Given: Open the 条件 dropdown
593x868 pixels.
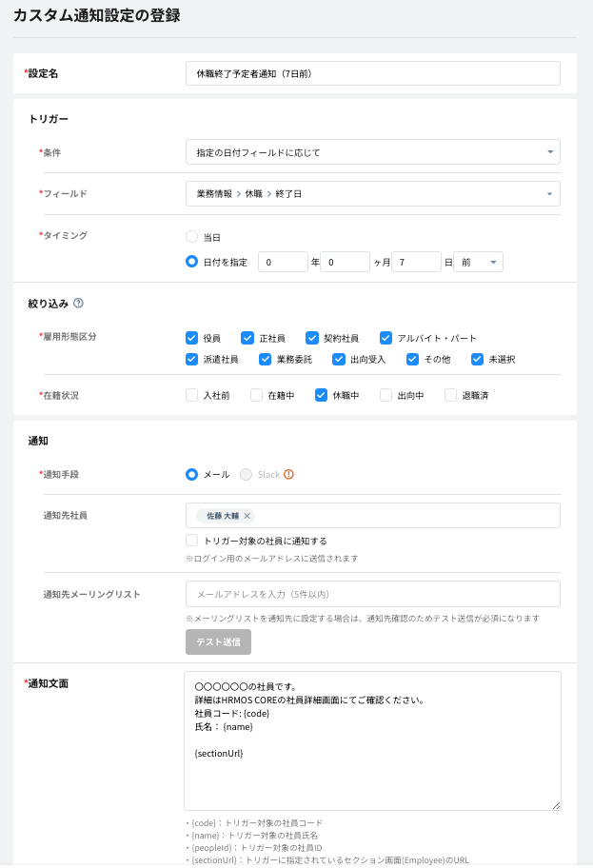Looking at the screenshot, I should (372, 152).
